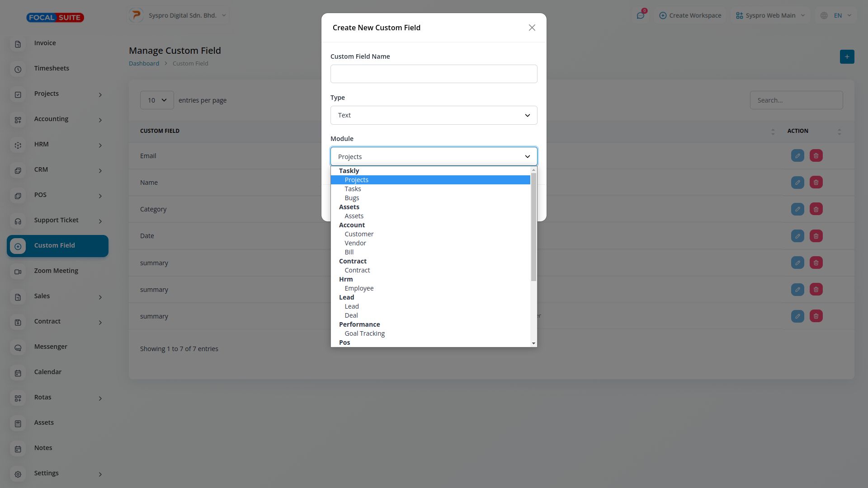Close the Create New Custom Field dialog

point(532,28)
